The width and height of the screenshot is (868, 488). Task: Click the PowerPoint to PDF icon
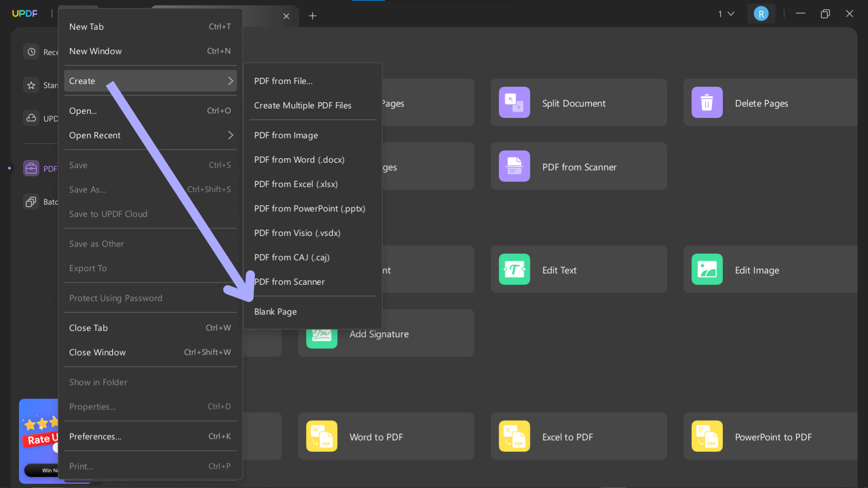pos(707,436)
